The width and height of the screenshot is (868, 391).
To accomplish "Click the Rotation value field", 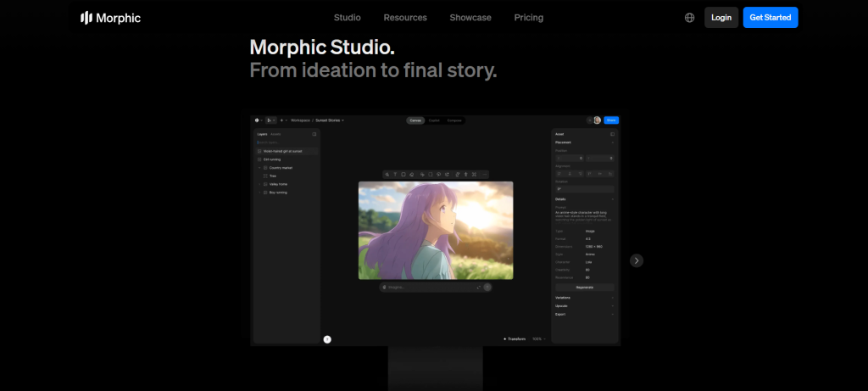I will click(585, 189).
